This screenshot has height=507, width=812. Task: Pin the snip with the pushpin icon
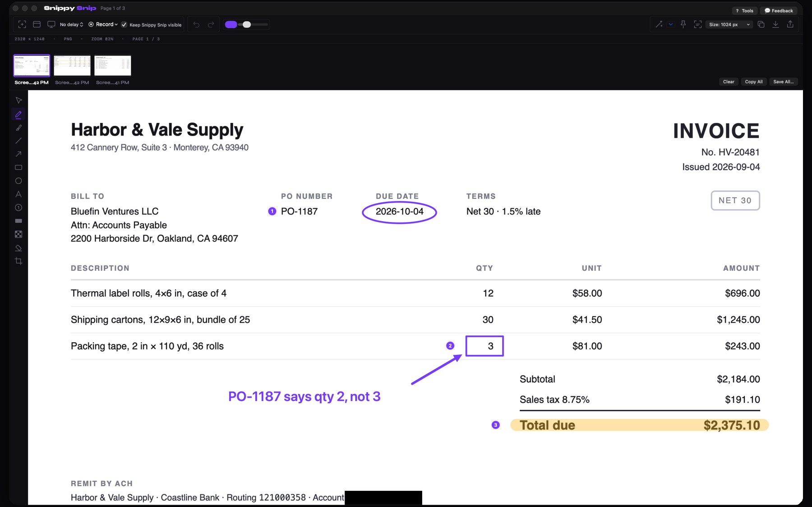683,24
